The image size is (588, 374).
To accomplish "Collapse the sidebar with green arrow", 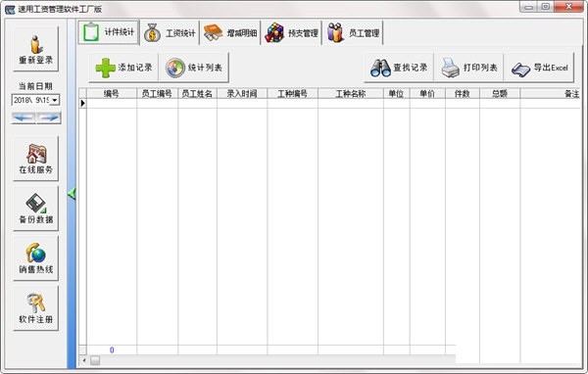I will [72, 194].
